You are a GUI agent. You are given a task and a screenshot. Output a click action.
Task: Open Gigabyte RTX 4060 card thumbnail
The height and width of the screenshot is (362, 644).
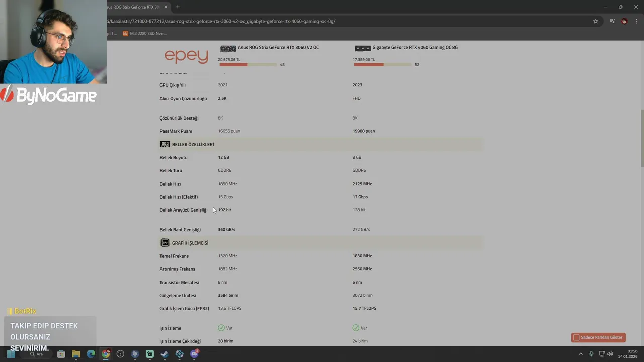[x=362, y=49]
